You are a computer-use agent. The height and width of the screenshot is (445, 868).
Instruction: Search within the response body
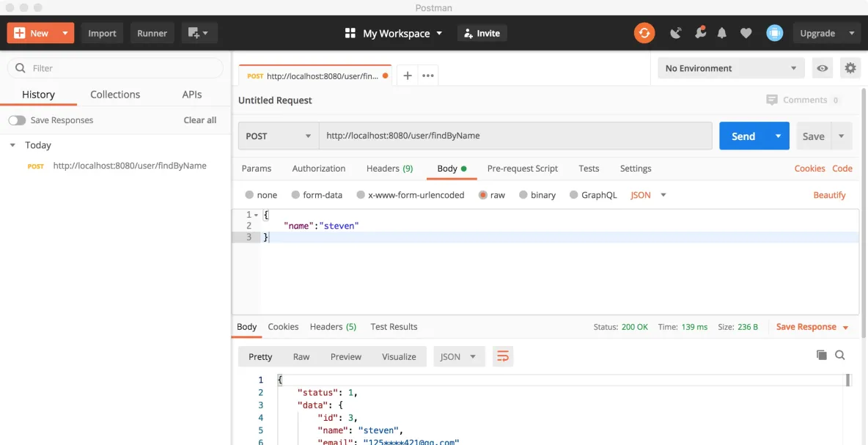point(839,355)
